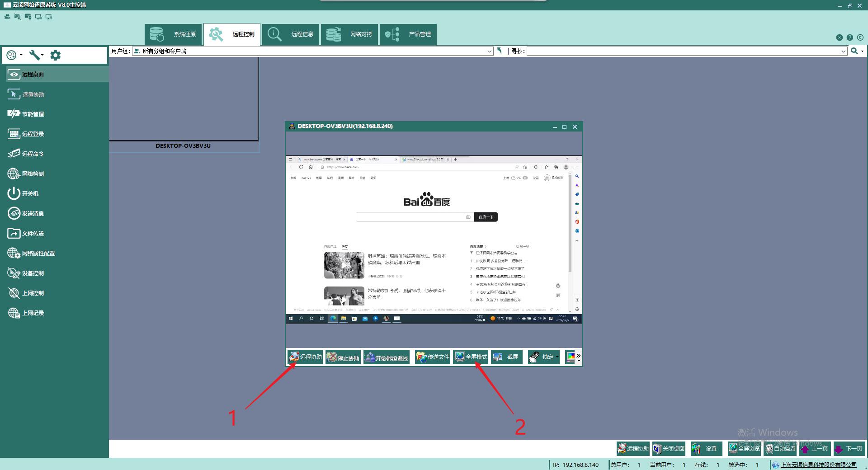This screenshot has height=470, width=868.
Task: Click the 当前用户 count in the status bar
Action: tap(668, 465)
